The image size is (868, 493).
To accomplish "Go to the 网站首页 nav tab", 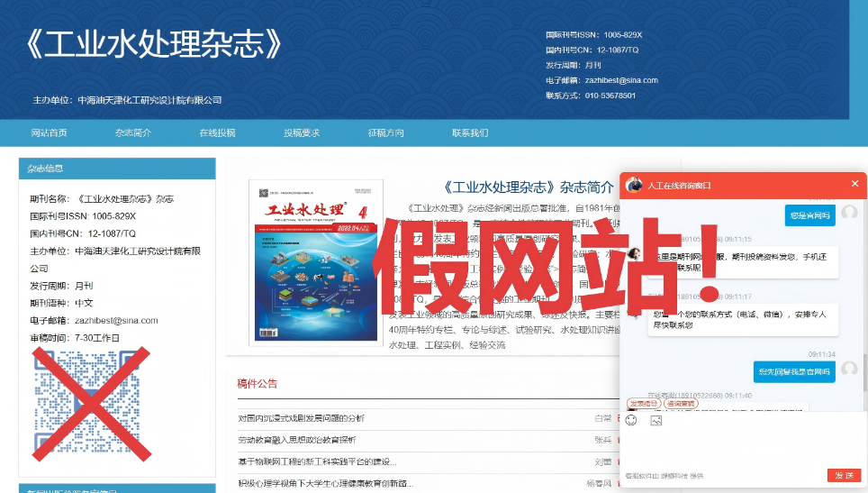I will tap(49, 132).
